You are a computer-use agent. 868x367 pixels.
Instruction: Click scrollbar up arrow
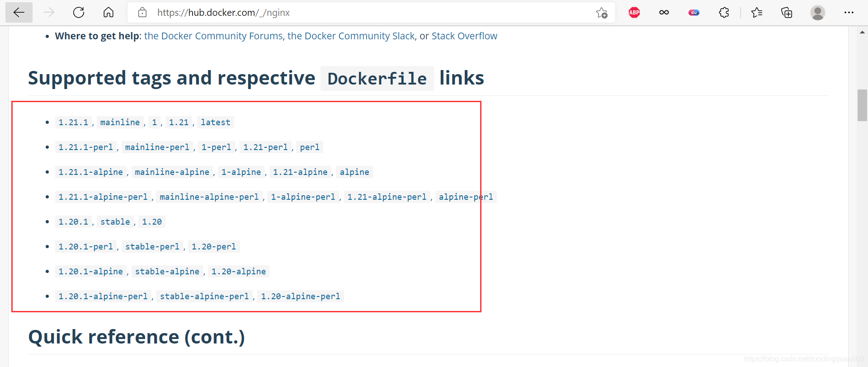tap(862, 32)
